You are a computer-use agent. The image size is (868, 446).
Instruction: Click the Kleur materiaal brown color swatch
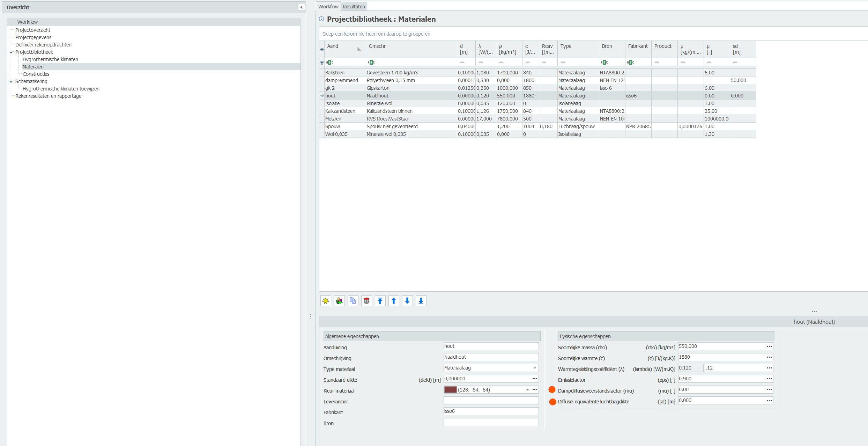click(x=450, y=390)
